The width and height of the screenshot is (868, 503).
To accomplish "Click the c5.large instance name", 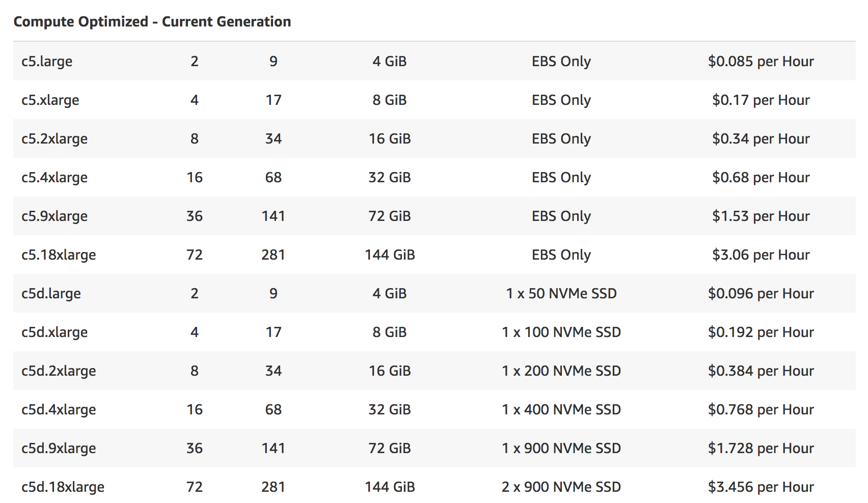I will click(x=47, y=62).
